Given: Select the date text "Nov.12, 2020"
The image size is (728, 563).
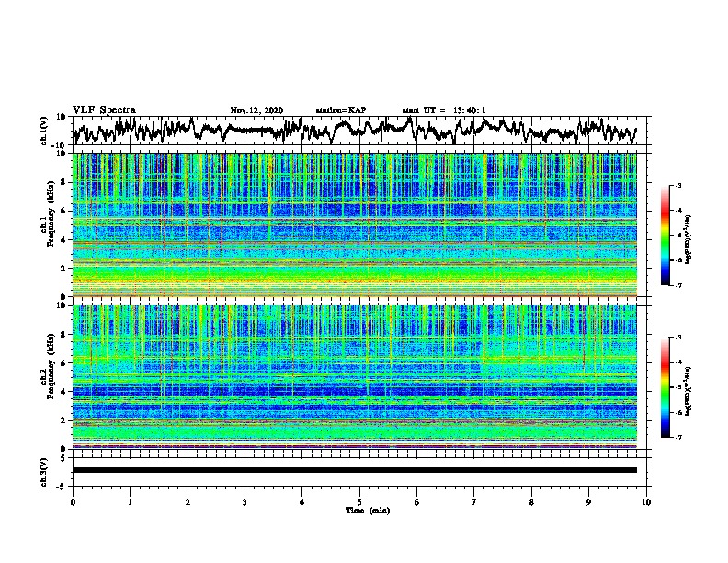Looking at the screenshot, I should tap(256, 110).
